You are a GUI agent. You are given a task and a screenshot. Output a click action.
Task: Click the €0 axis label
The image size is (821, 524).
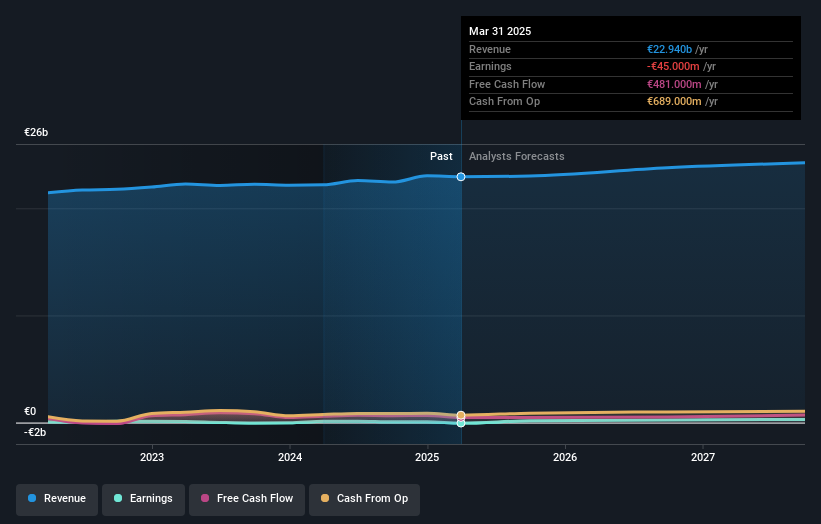(x=30, y=411)
